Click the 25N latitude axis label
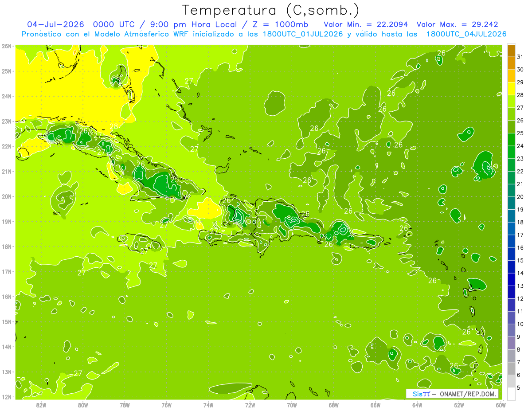The image size is (532, 411). click(x=7, y=71)
